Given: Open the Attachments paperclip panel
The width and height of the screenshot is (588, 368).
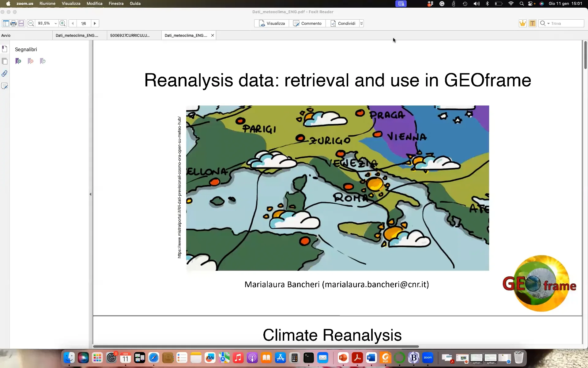Looking at the screenshot, I should [x=5, y=74].
